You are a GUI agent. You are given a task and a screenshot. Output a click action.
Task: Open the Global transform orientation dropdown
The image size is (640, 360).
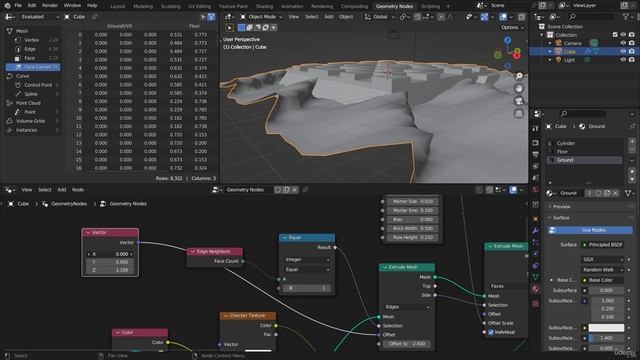click(x=380, y=17)
